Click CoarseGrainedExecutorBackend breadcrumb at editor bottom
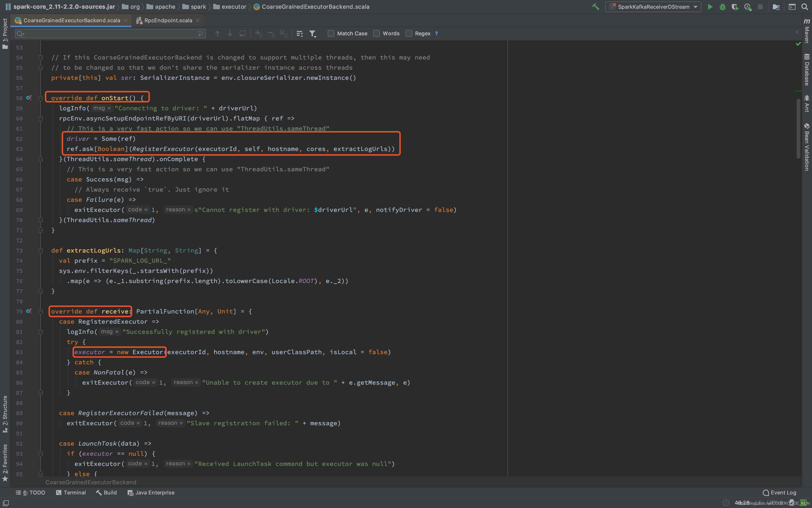The width and height of the screenshot is (812, 508). tap(91, 482)
